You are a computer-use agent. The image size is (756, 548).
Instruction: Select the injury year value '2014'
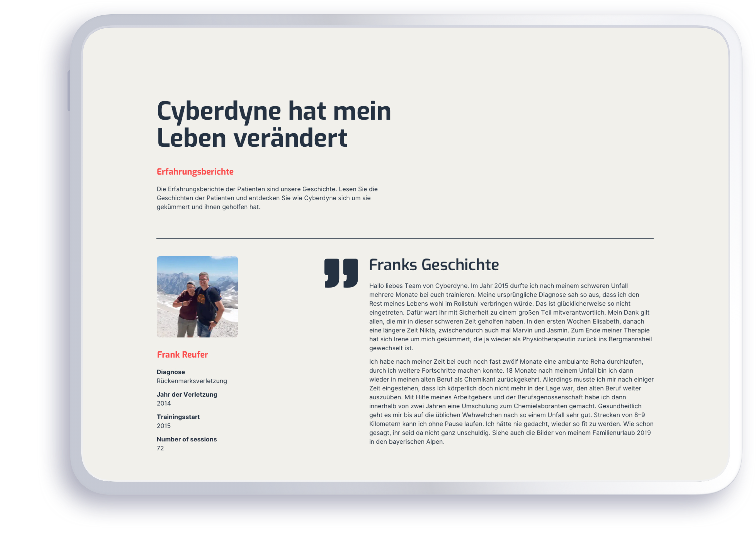click(164, 403)
